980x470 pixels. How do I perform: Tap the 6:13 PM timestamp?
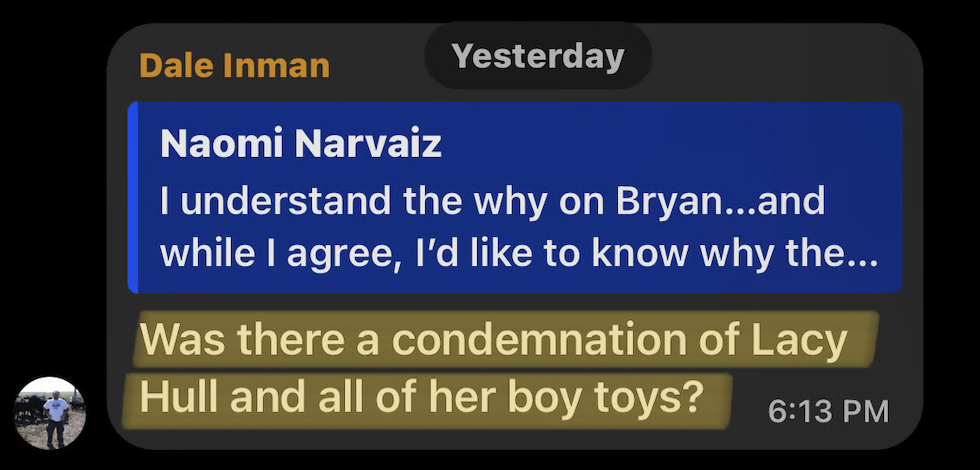(x=828, y=410)
